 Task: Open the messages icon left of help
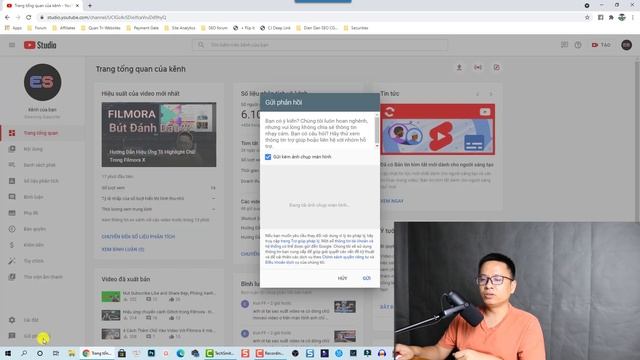[564, 45]
